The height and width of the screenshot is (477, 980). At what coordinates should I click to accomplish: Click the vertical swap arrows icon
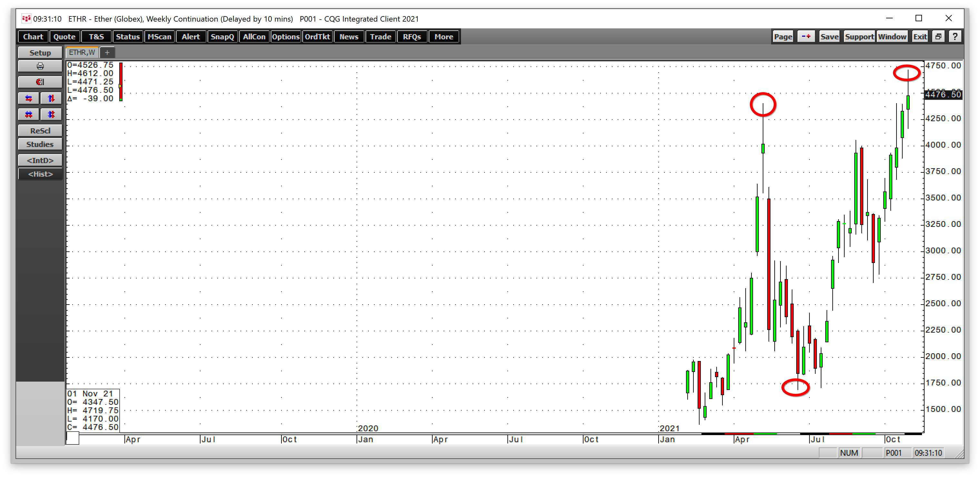(51, 98)
